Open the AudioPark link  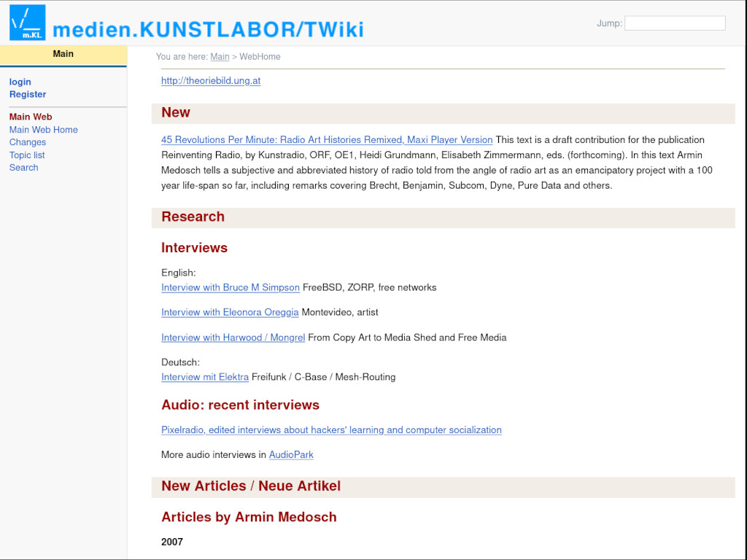tap(291, 455)
